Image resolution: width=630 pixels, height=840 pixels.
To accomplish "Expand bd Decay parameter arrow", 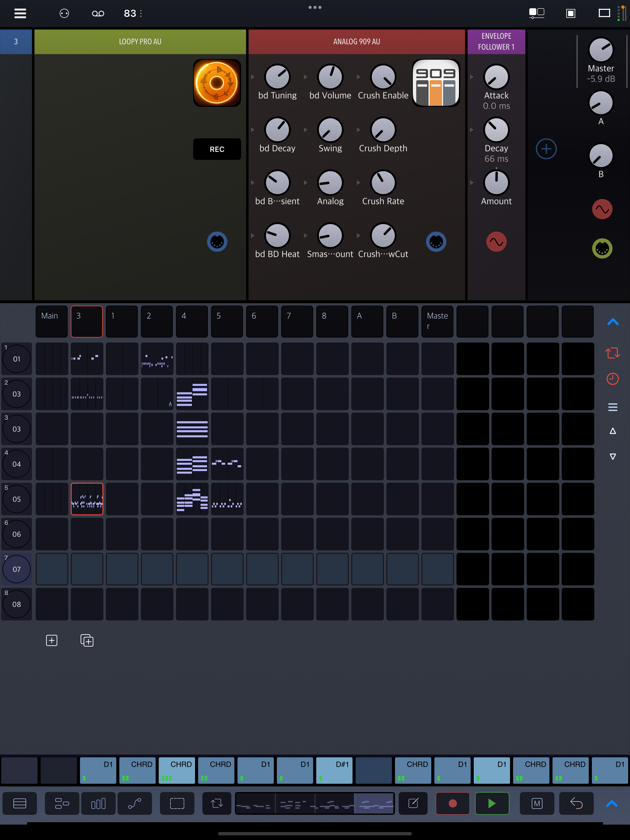I will coord(253,129).
